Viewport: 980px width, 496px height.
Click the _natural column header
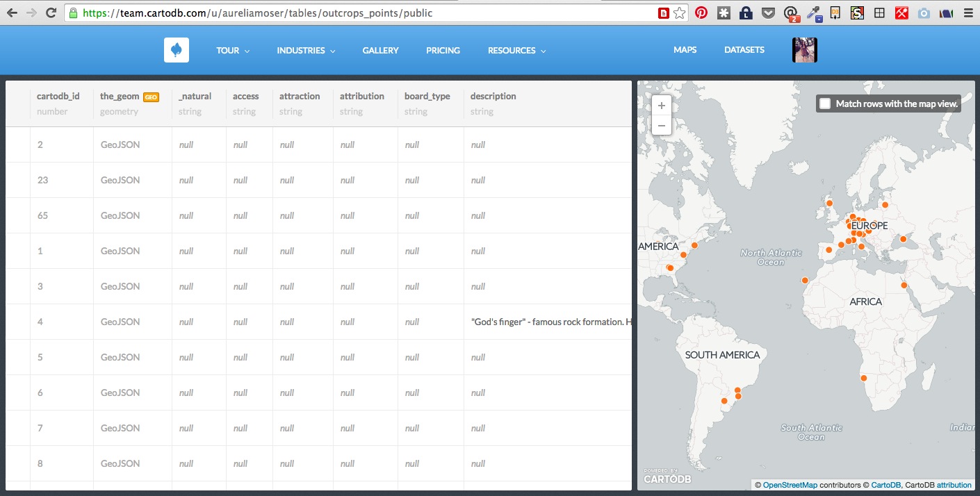click(x=195, y=97)
